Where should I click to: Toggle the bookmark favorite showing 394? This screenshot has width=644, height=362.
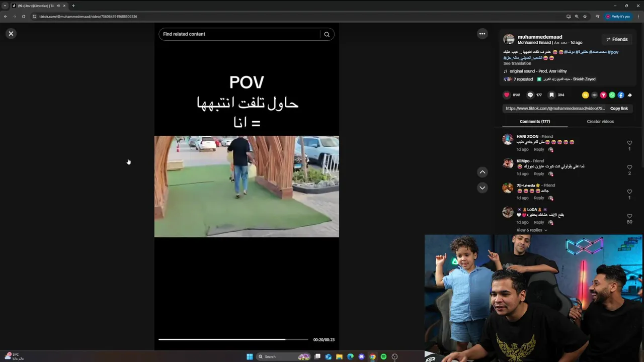pyautogui.click(x=551, y=95)
